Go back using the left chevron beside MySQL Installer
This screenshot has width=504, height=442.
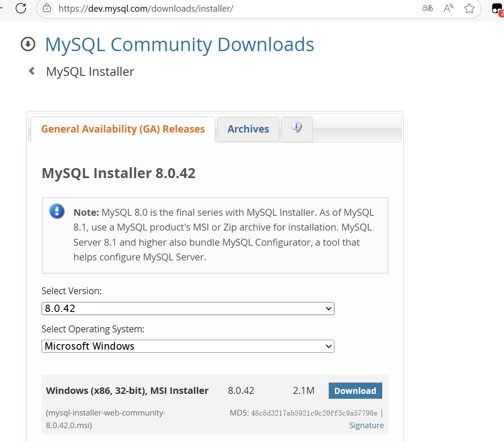coord(32,71)
